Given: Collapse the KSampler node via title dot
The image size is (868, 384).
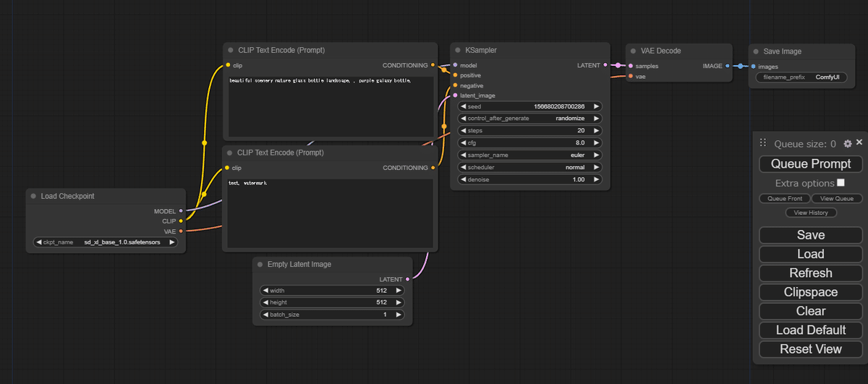Looking at the screenshot, I should point(458,51).
